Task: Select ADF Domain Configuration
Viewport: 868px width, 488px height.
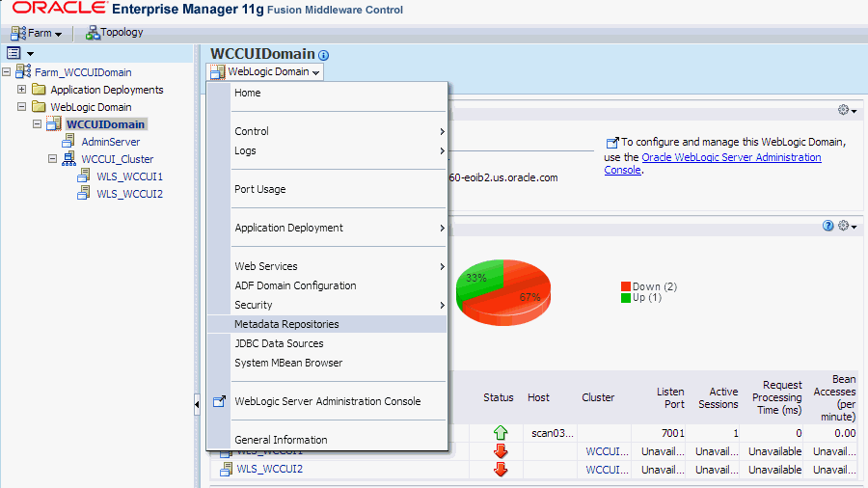Action: (x=327, y=286)
